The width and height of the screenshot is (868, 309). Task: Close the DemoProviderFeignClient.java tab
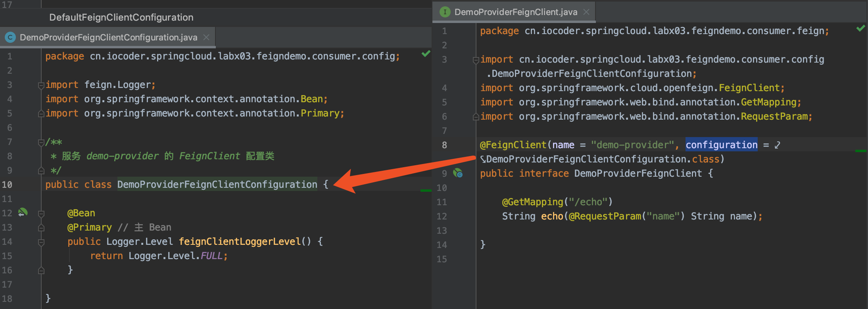[x=586, y=12]
